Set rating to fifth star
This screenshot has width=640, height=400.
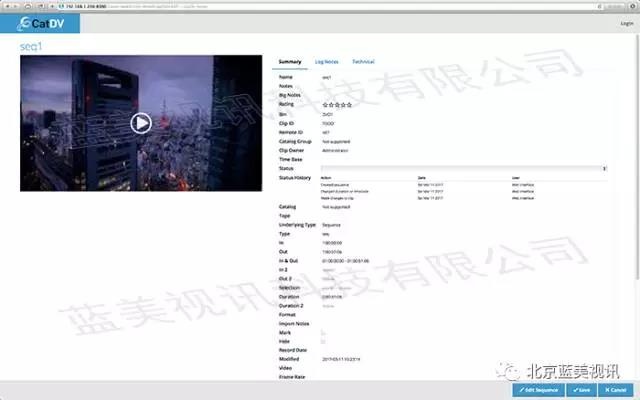(x=349, y=105)
